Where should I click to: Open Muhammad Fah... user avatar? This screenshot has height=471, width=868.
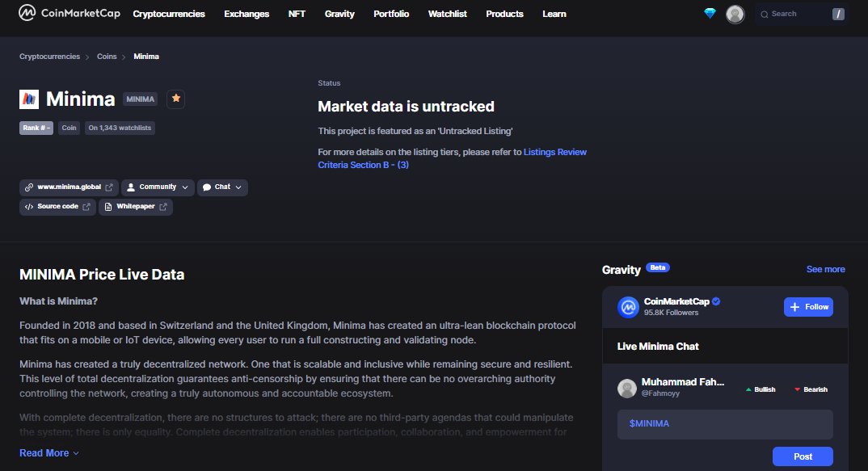click(626, 388)
